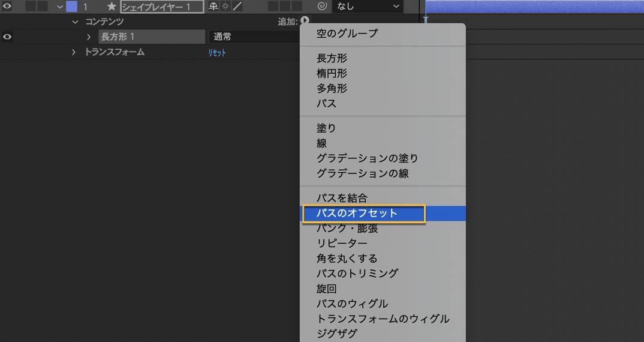
Task: Choose 多角形 from the add menu
Action: (383, 88)
